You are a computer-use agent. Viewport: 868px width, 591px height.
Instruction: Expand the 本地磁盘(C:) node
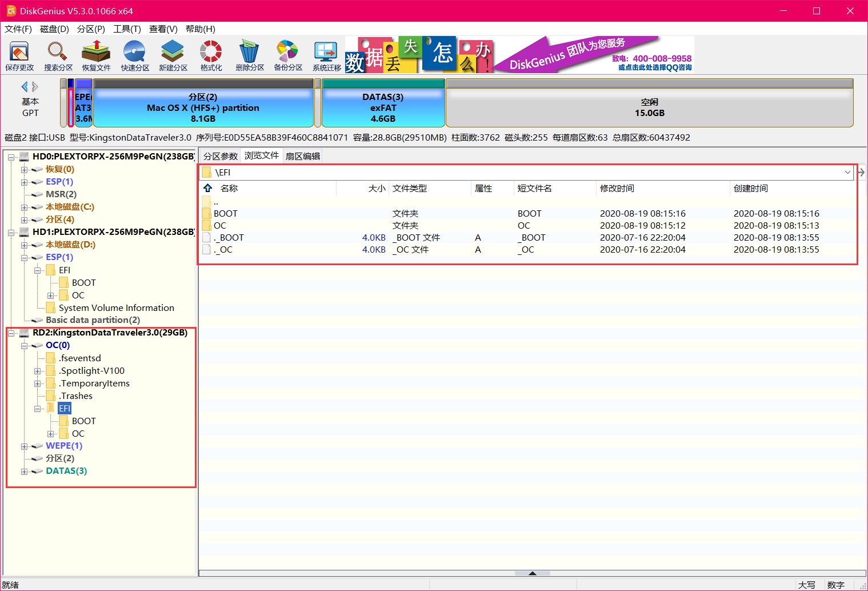tap(24, 207)
